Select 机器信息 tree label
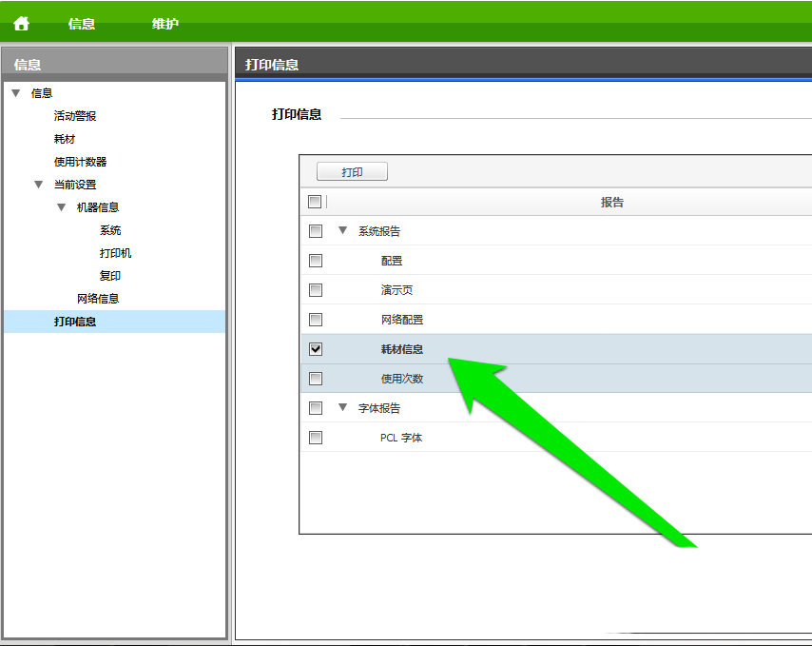This screenshot has width=812, height=646. (x=98, y=207)
